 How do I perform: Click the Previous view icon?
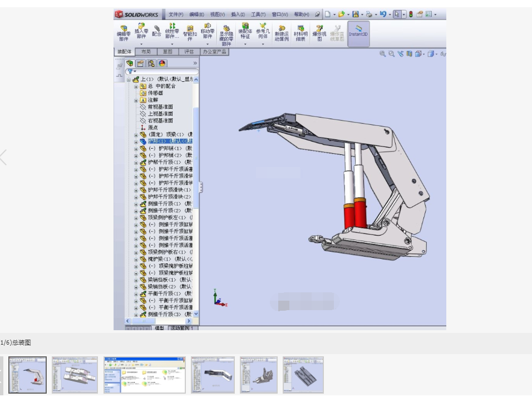401,53
